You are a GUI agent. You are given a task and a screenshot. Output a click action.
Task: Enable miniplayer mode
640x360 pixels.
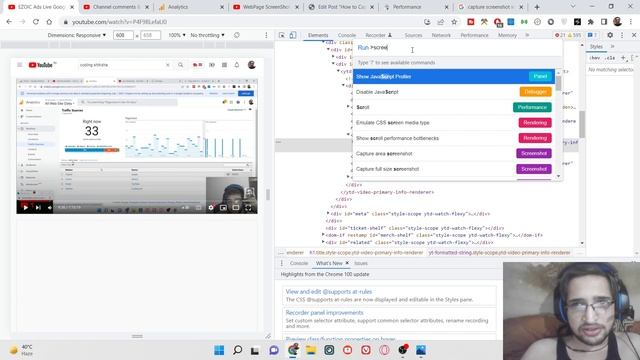223,208
